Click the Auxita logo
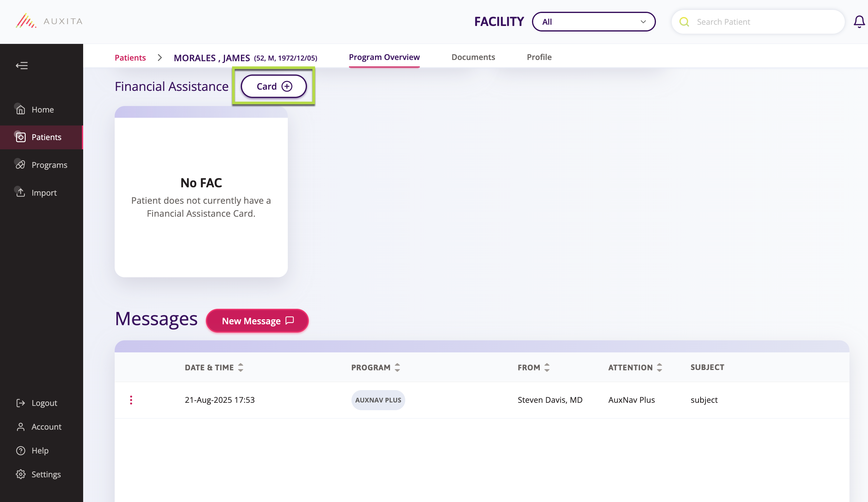The image size is (868, 502). 49,21
